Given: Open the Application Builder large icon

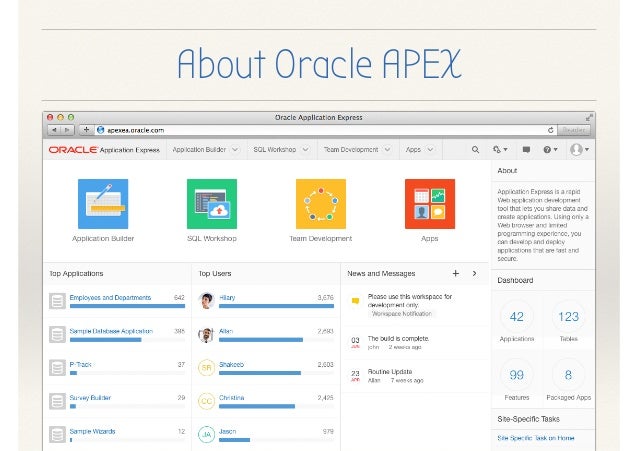Looking at the screenshot, I should click(103, 204).
